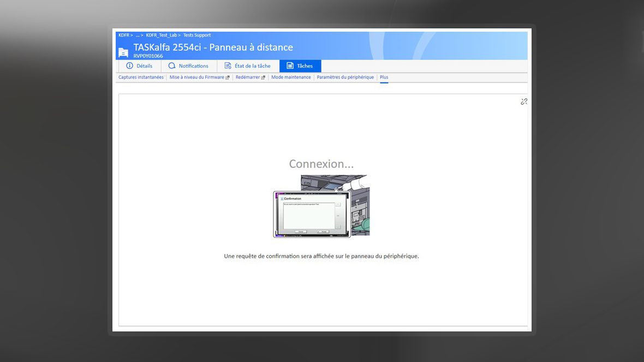Click the info icon on Détails tab

[129, 66]
